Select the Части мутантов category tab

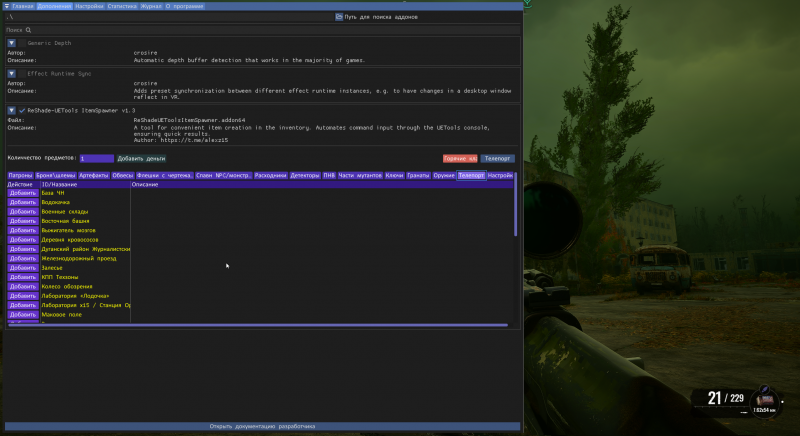click(x=360, y=175)
